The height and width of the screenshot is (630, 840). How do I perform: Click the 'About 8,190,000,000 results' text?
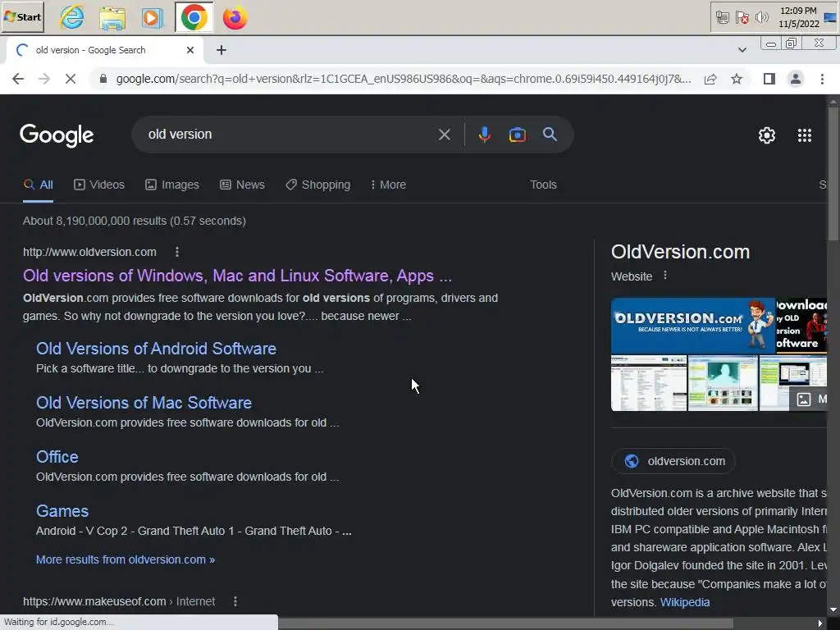click(134, 221)
